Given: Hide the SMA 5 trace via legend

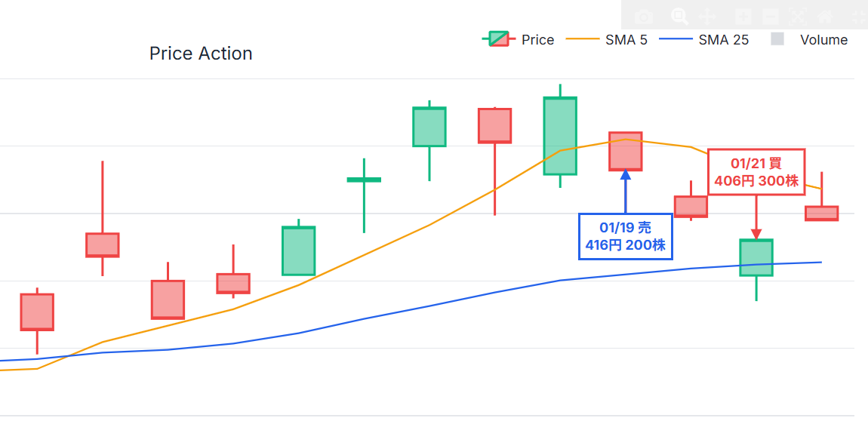Looking at the screenshot, I should [x=626, y=40].
